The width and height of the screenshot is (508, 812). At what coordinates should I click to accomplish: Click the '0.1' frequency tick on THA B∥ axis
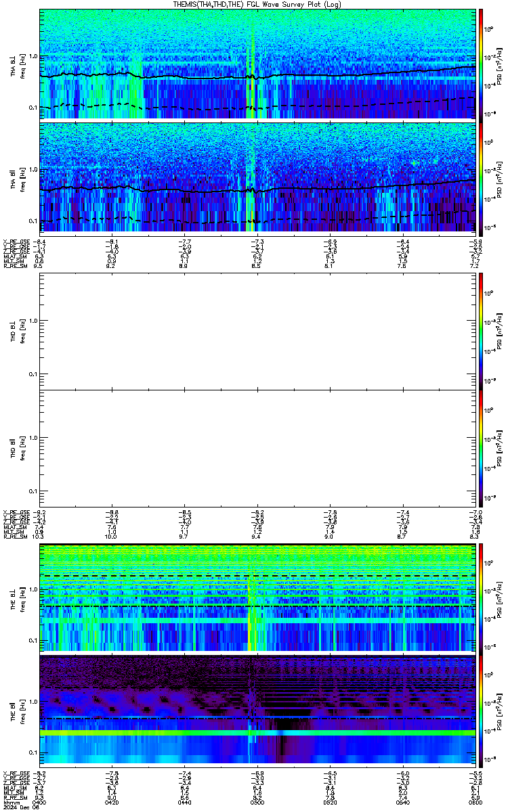32,221
